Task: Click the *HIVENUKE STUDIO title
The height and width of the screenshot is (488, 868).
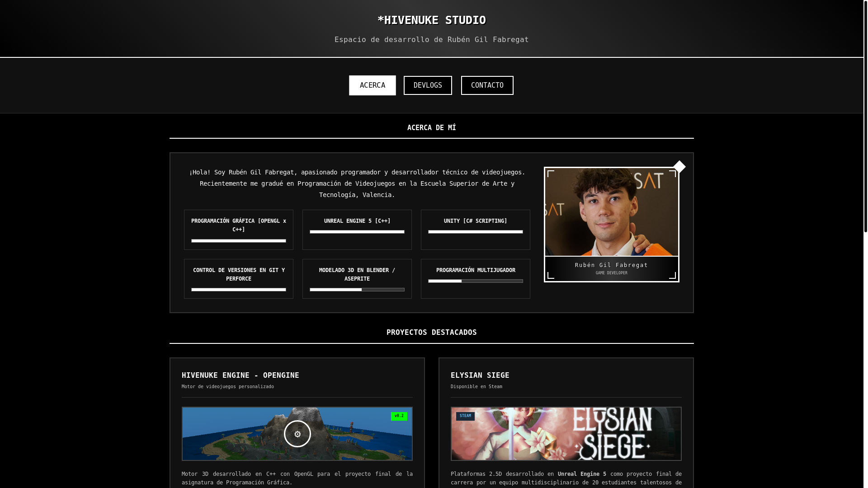Action: [x=432, y=20]
